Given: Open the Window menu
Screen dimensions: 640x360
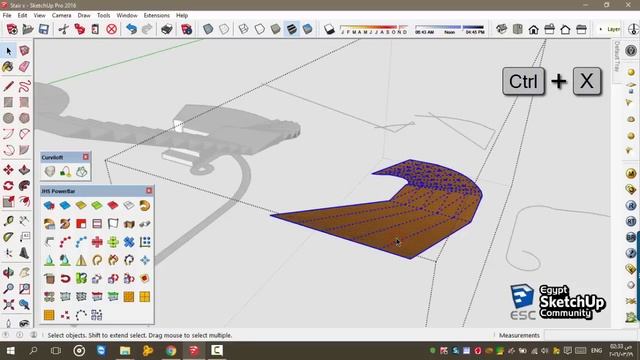Looking at the screenshot, I should click(x=127, y=15).
